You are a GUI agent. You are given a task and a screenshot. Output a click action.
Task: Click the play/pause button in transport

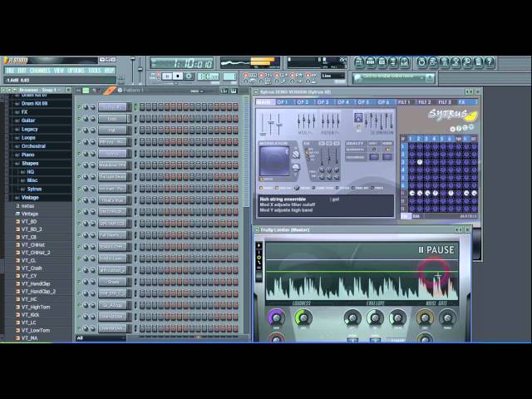[x=167, y=76]
